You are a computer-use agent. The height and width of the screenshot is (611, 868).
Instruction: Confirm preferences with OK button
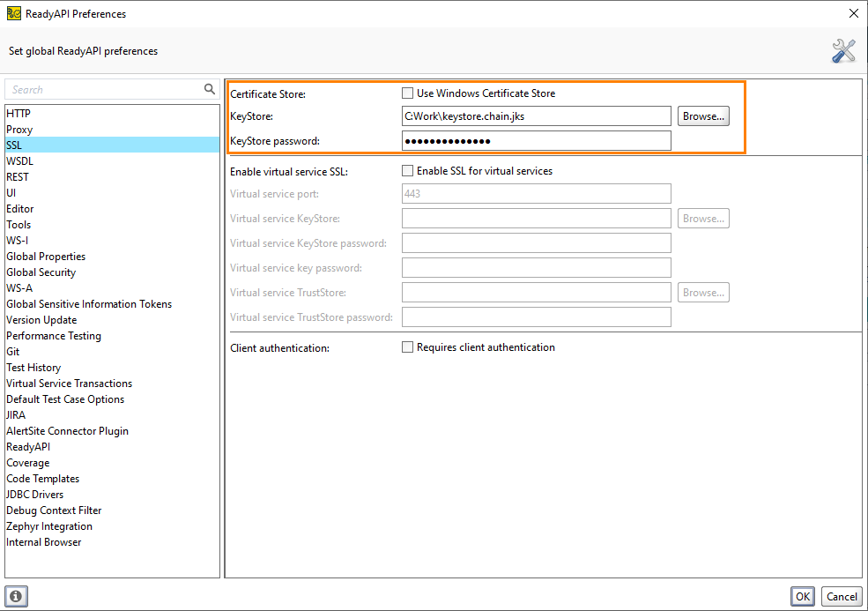(x=803, y=596)
